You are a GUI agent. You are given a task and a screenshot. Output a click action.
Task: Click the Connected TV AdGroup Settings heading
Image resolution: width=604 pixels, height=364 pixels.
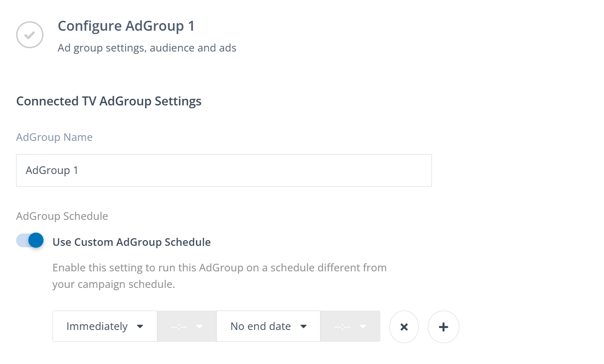(109, 101)
